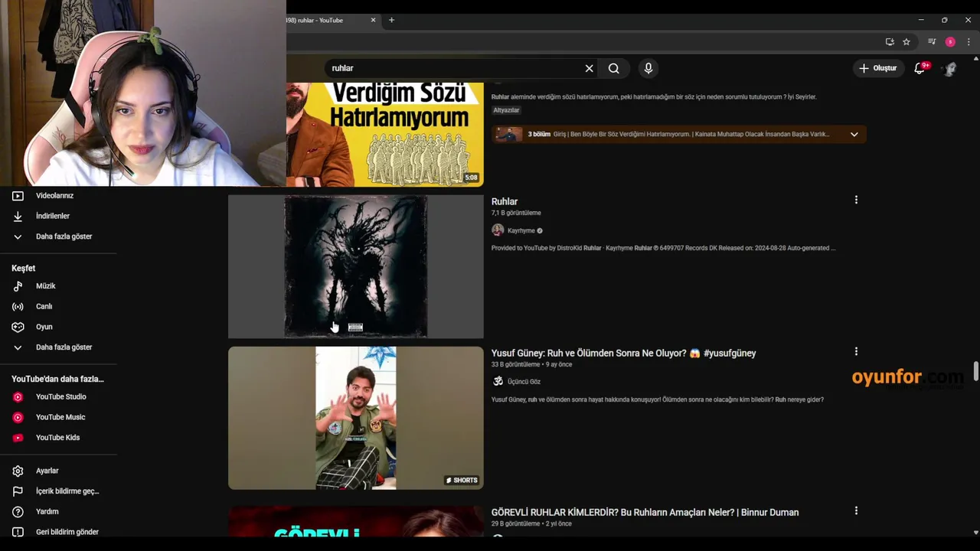Open the notifications bell

[920, 68]
